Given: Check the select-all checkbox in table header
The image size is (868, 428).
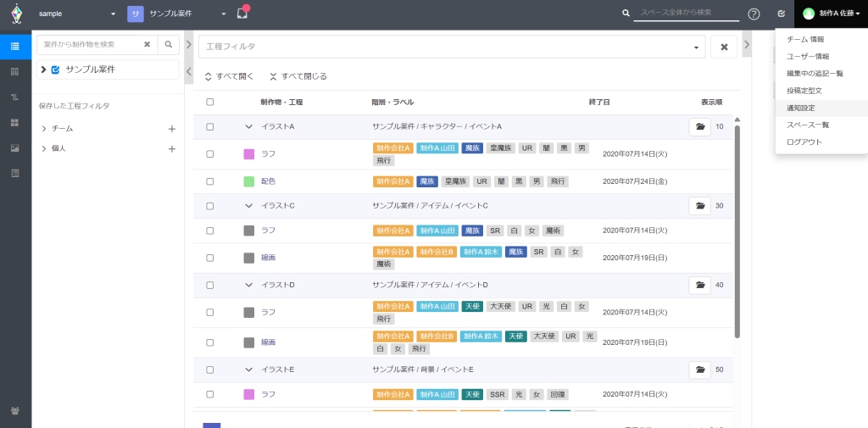Looking at the screenshot, I should [210, 103].
